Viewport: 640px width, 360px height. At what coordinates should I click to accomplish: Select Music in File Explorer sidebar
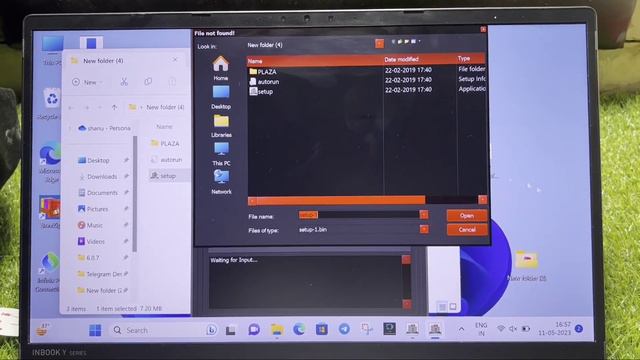click(x=91, y=225)
